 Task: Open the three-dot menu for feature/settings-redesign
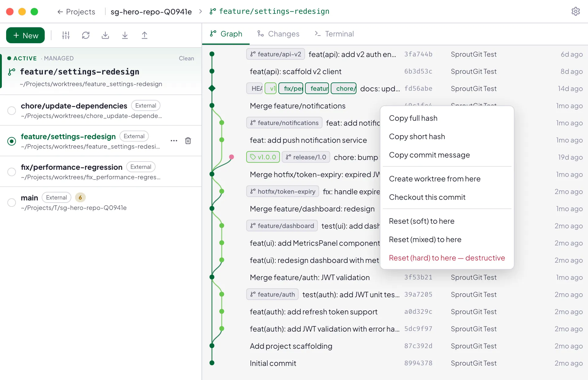click(x=174, y=141)
